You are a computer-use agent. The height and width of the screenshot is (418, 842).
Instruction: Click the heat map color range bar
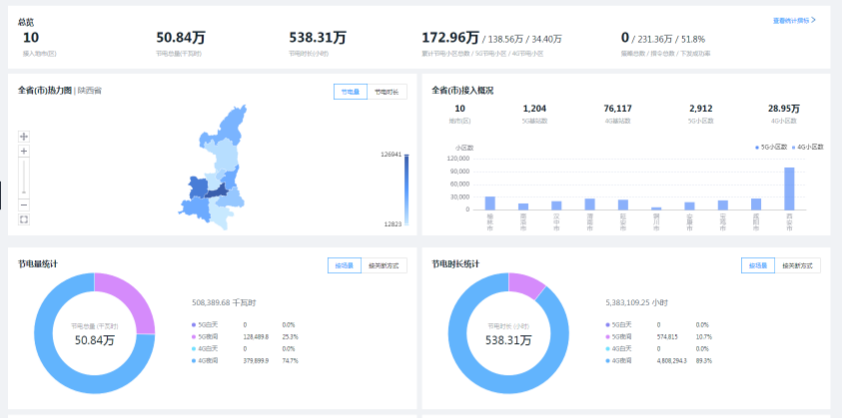pos(406,188)
